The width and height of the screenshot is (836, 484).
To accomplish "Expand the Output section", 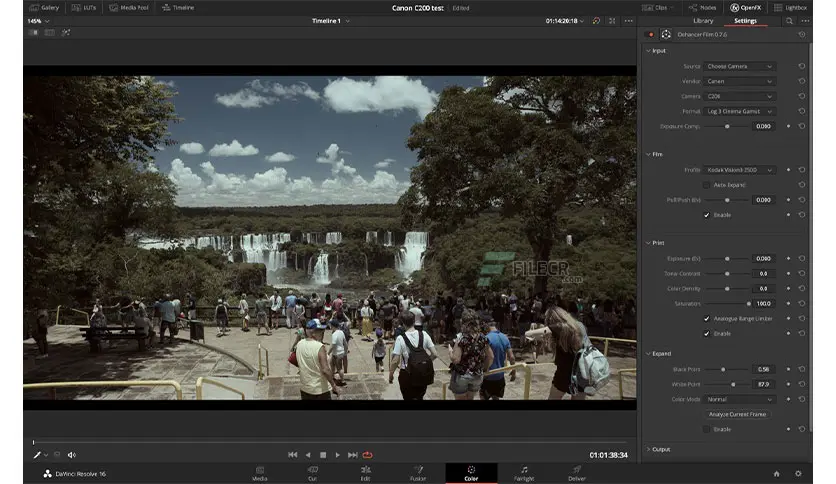I will pyautogui.click(x=660, y=450).
